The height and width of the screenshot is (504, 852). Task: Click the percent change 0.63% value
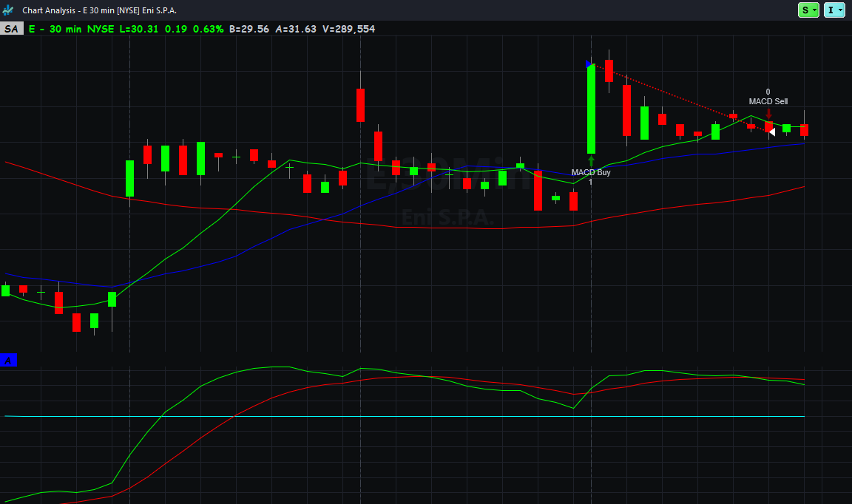pyautogui.click(x=208, y=29)
